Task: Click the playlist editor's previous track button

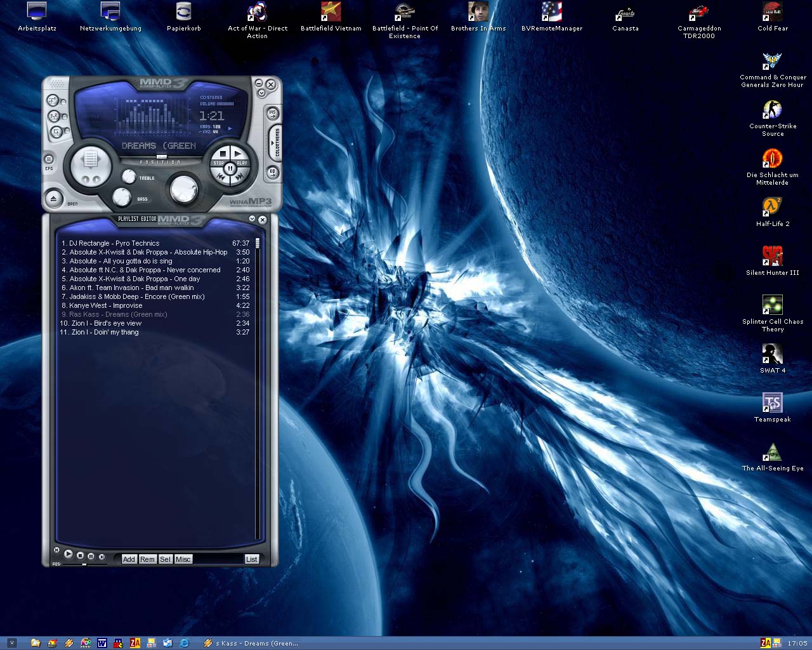Action: pyautogui.click(x=56, y=550)
